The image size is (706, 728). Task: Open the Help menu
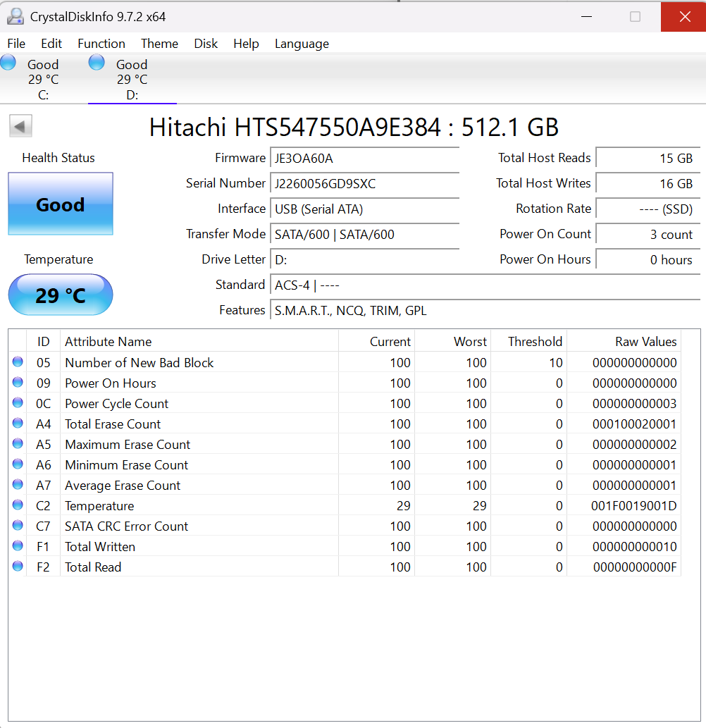coord(246,44)
